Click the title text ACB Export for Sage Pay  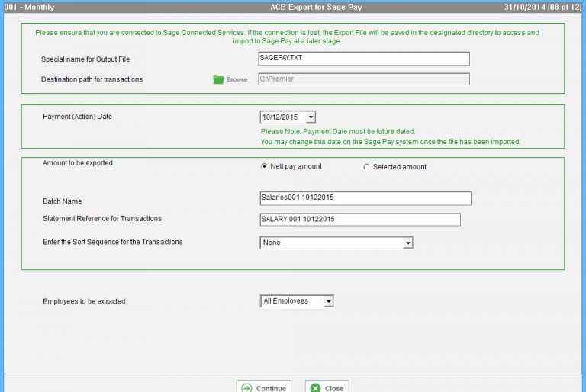pyautogui.click(x=316, y=7)
